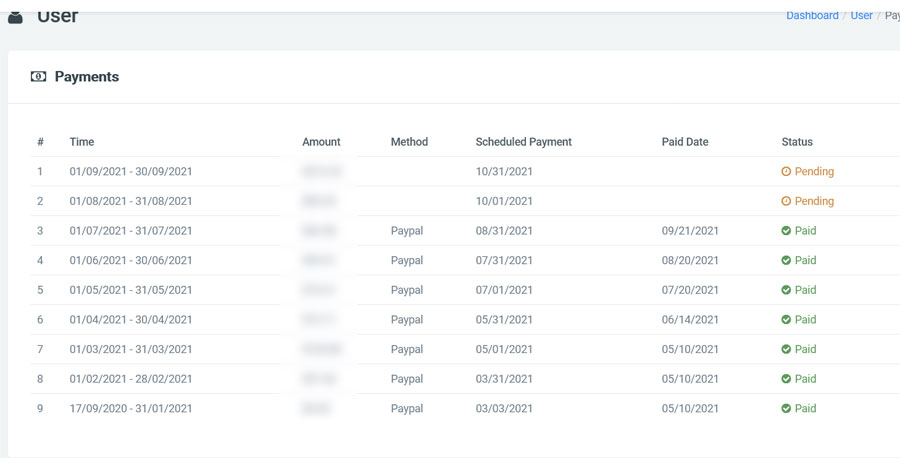Viewport: 900px width, 458px height.
Task: Click the Time column header
Action: [x=82, y=142]
